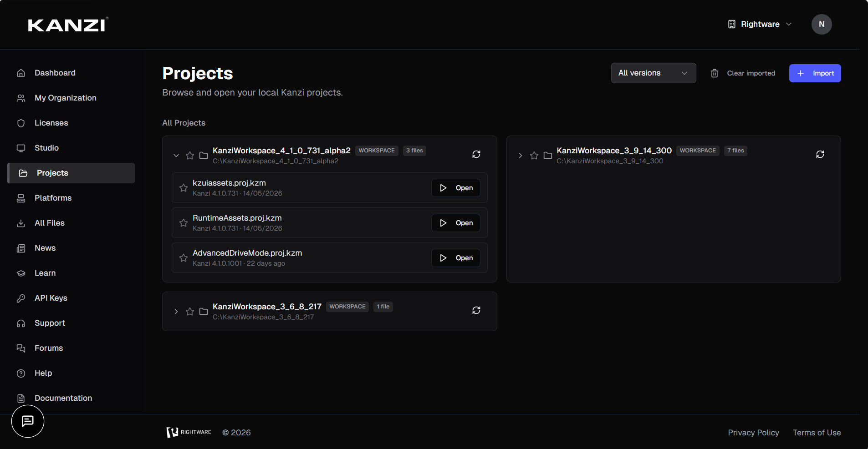Select Projects in sidebar

[x=71, y=173]
